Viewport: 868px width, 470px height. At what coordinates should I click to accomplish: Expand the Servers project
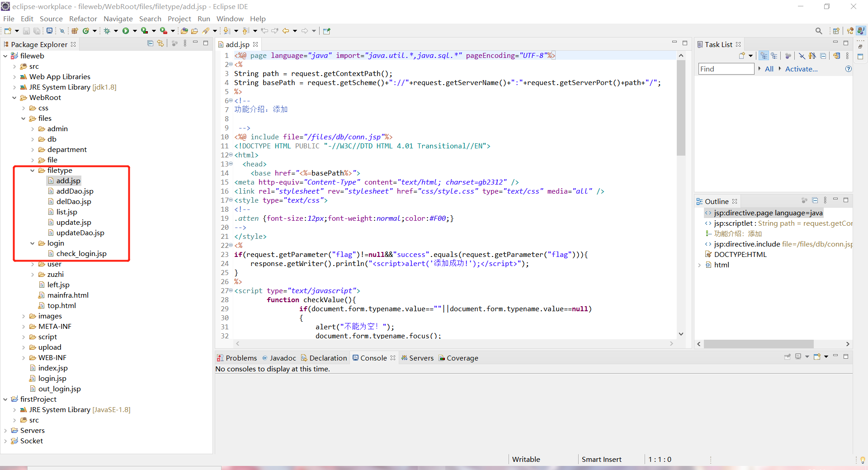pos(5,431)
